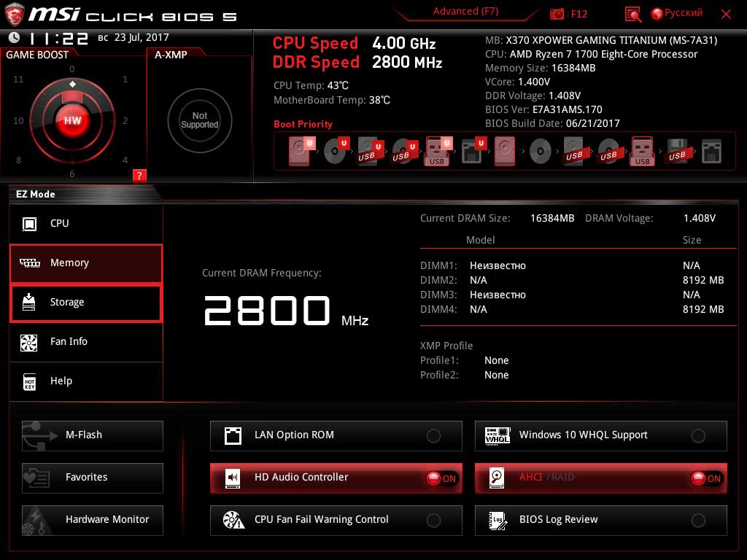This screenshot has height=560, width=747.
Task: Click the clock icon beside the time
Action: click(15, 37)
